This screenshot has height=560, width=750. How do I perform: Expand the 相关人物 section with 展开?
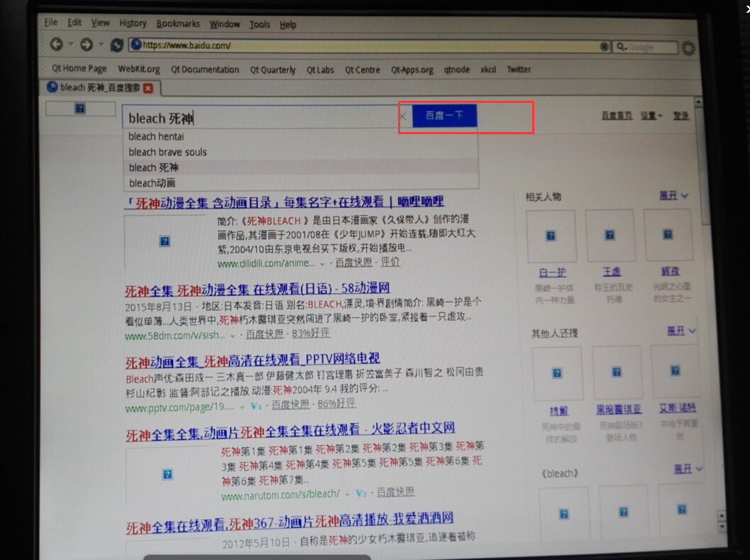click(673, 196)
